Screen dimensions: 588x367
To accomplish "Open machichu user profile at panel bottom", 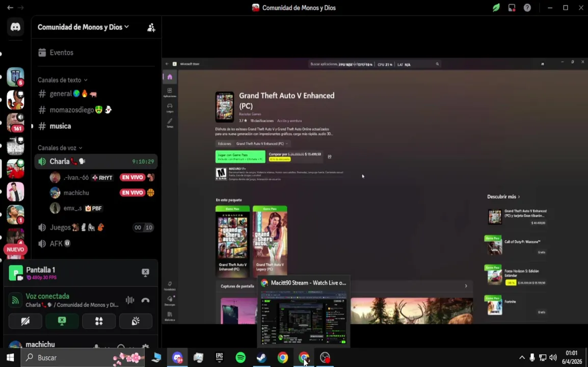I will pos(41,344).
